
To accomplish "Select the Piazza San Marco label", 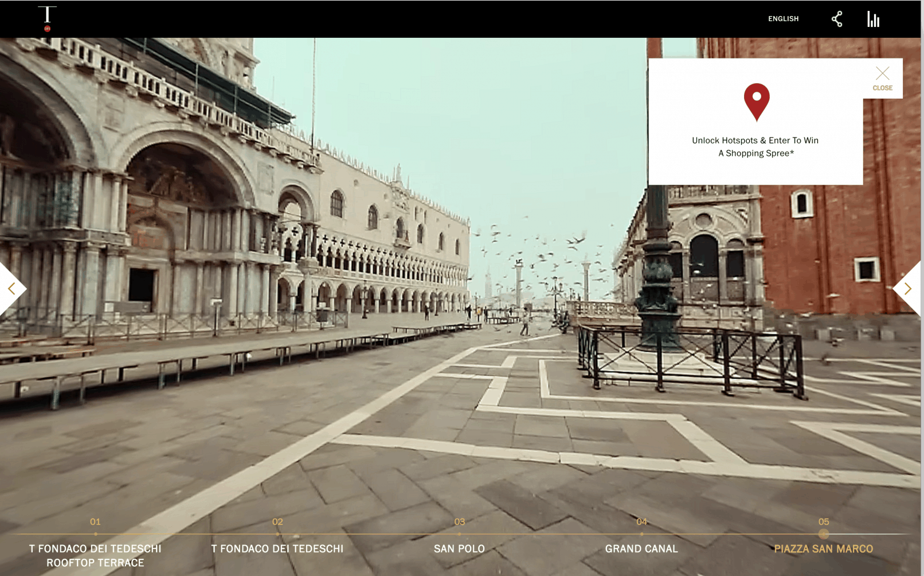I will point(823,548).
